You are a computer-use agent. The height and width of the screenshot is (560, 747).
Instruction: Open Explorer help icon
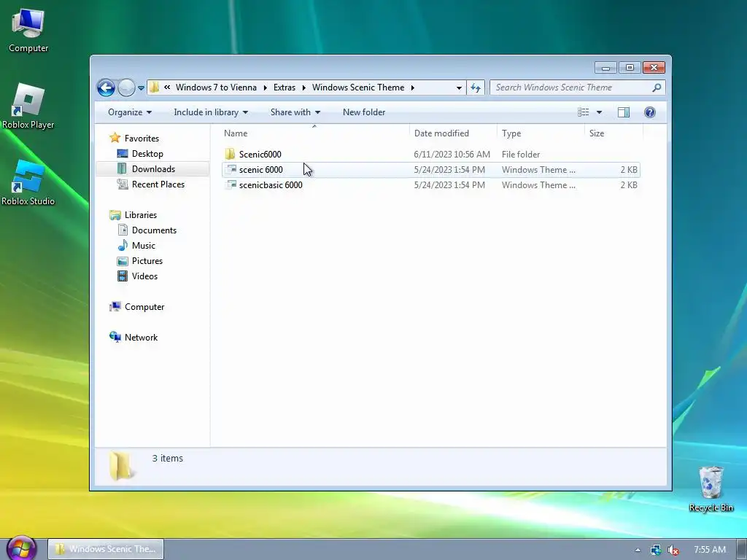click(650, 112)
